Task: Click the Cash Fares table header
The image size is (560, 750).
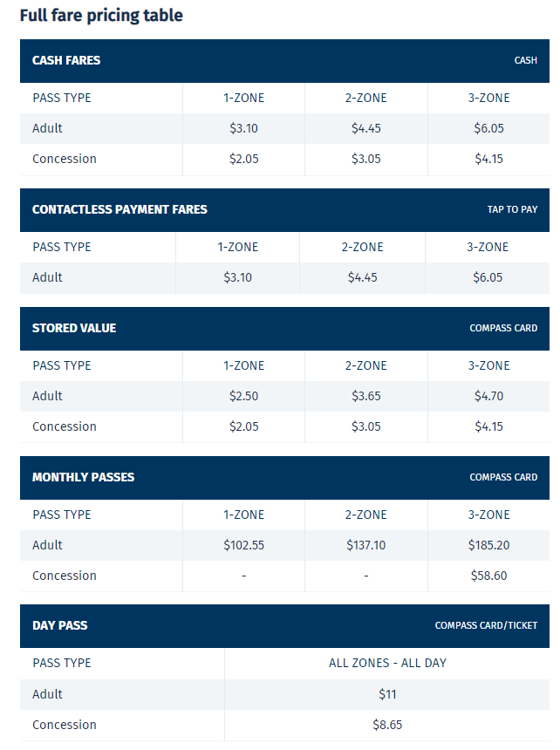Action: pyautogui.click(x=66, y=60)
